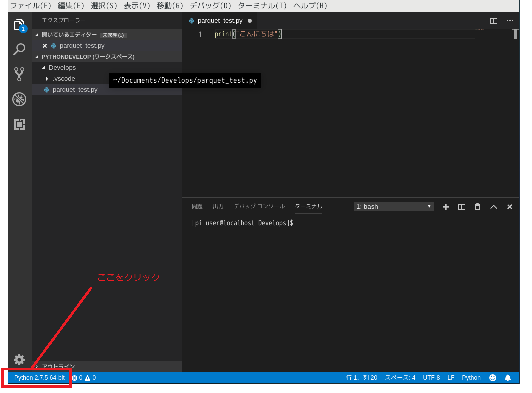This screenshot has width=532, height=393.
Task: Select the parquet_test.py editor tab
Action: (x=220, y=21)
